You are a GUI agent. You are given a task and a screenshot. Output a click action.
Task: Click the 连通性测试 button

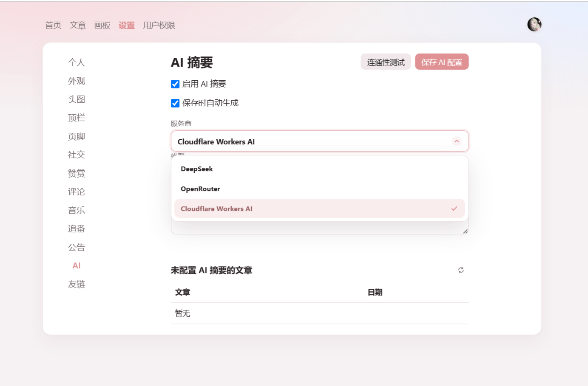point(386,62)
